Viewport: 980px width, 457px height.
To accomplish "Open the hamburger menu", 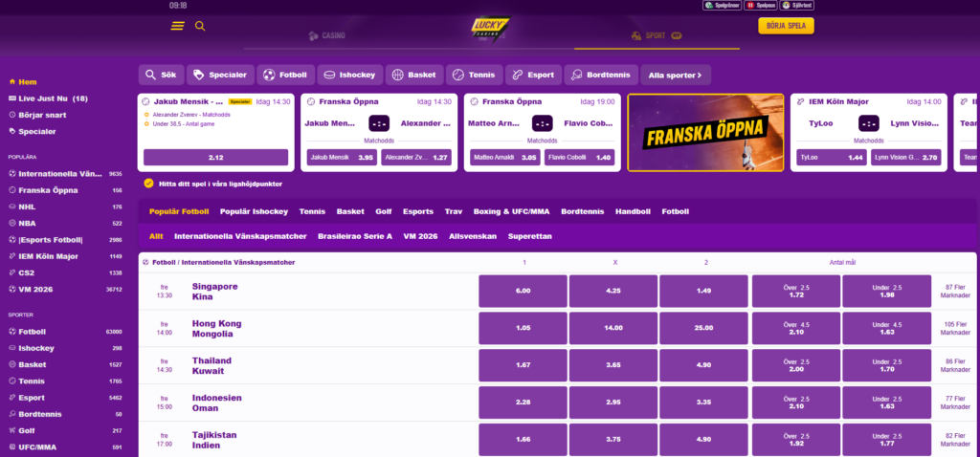I will coord(177,26).
